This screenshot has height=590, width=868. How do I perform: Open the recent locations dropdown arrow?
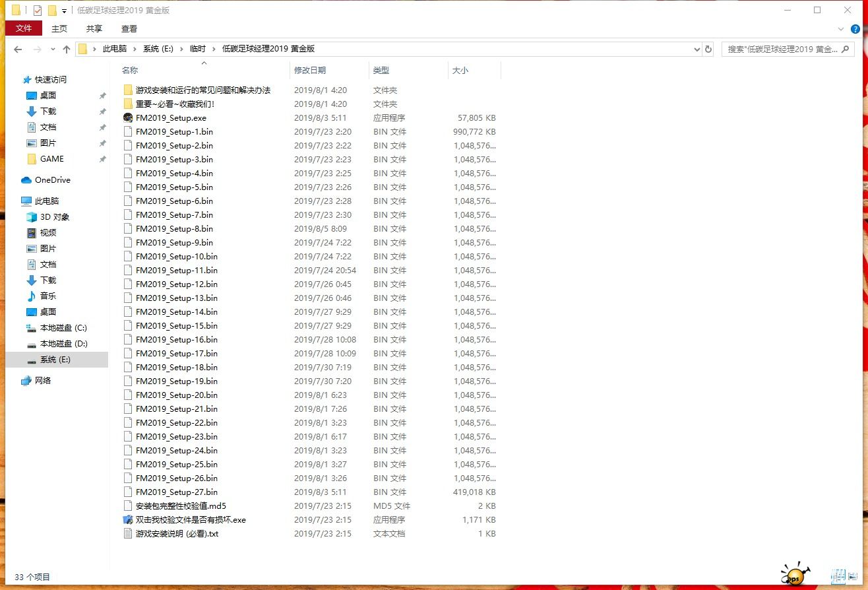click(x=53, y=49)
